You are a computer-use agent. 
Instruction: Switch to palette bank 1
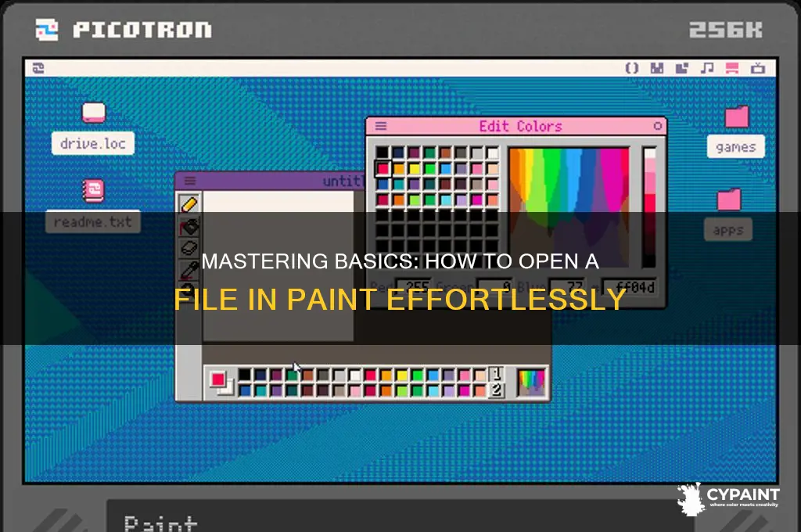[x=495, y=374]
